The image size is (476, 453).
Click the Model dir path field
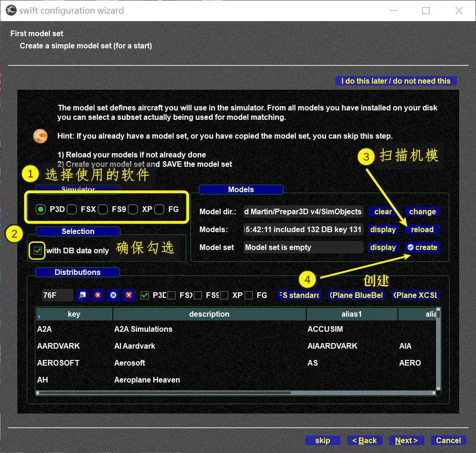pyautogui.click(x=303, y=211)
